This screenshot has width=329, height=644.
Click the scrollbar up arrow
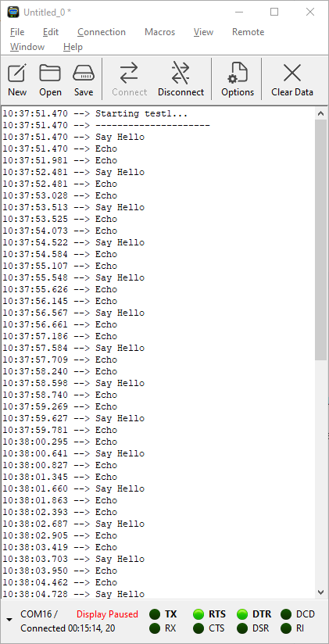point(321,114)
